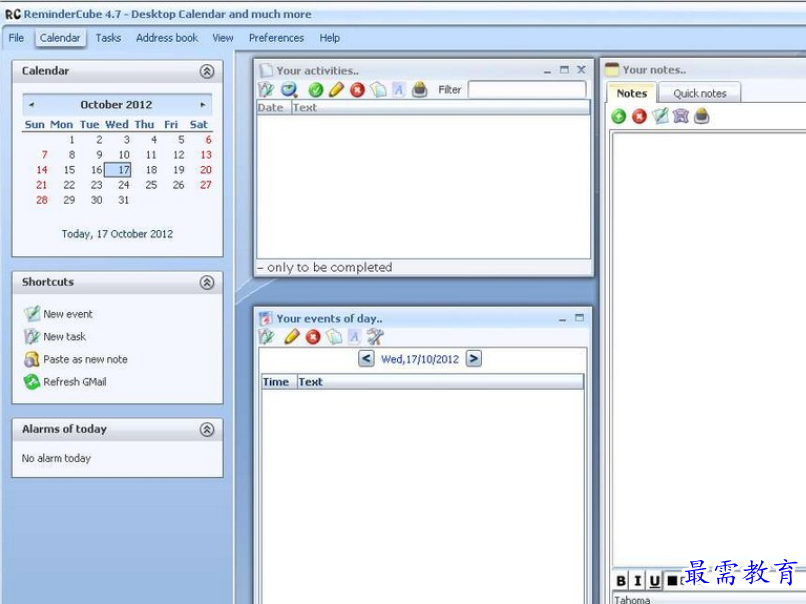Click font A icon in events toolbar

(354, 337)
